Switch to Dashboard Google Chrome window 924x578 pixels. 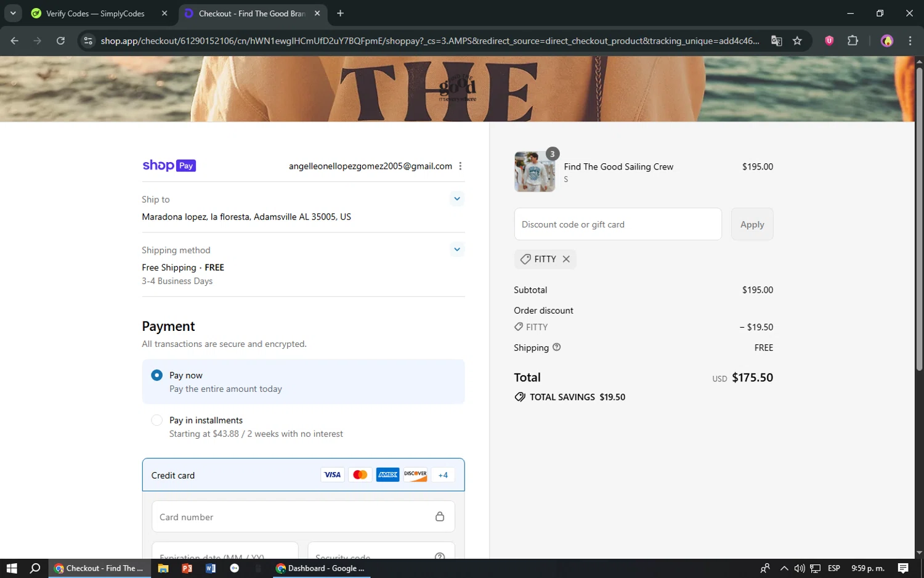tap(320, 568)
